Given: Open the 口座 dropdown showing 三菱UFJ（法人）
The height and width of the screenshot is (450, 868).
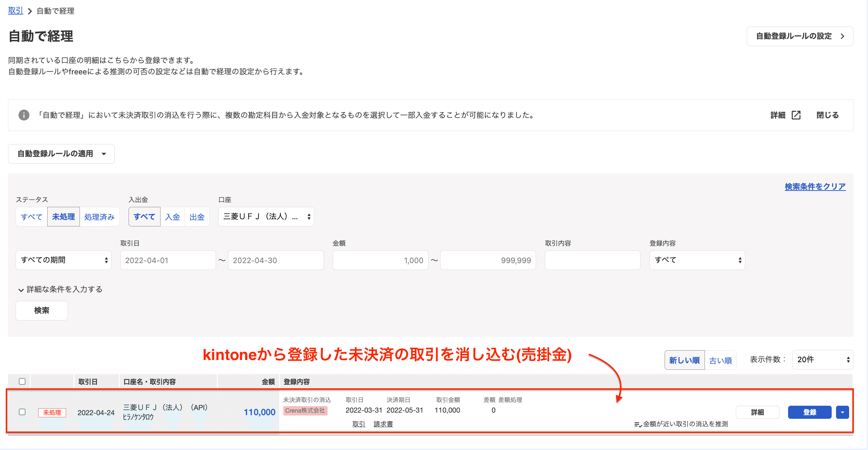Looking at the screenshot, I should pos(266,217).
